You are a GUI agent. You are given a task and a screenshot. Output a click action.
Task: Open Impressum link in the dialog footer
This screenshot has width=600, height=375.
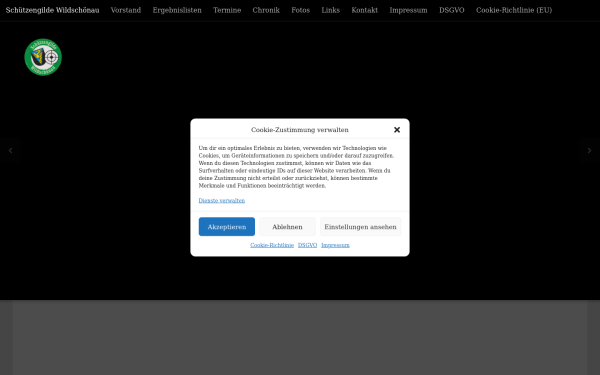click(335, 245)
